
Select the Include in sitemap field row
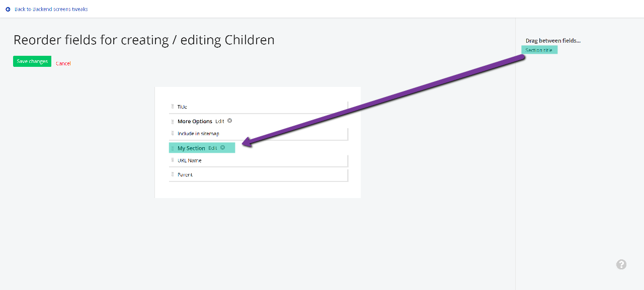[x=259, y=134]
